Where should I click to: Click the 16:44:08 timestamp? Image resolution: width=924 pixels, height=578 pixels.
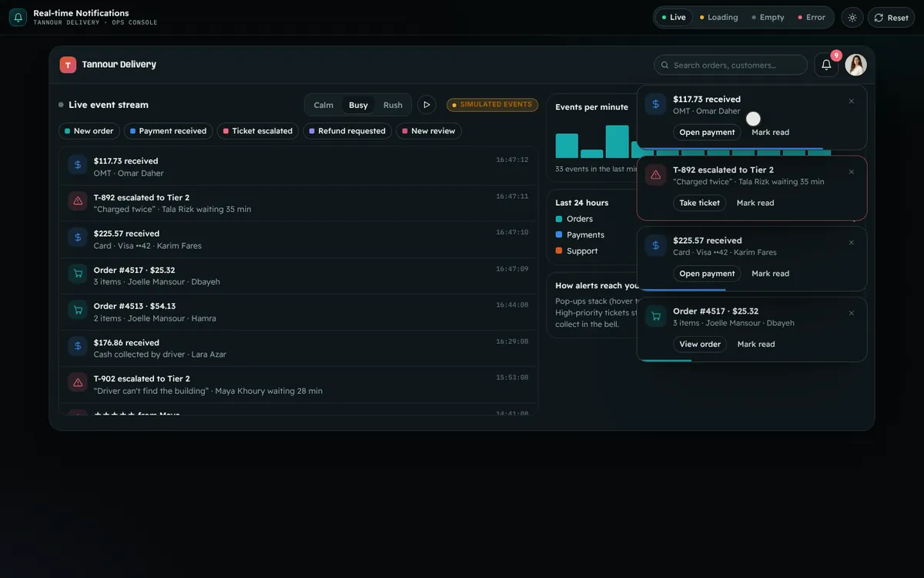pyautogui.click(x=512, y=305)
